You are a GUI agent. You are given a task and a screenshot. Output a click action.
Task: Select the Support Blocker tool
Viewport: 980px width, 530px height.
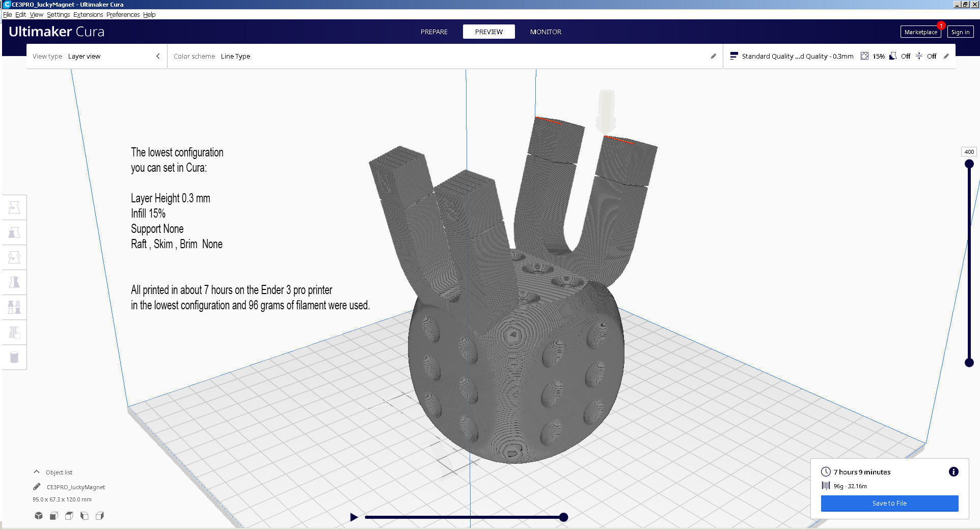coord(14,332)
